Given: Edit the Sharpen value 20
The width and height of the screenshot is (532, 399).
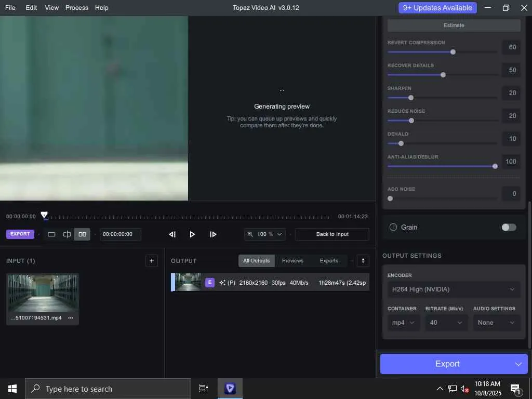Looking at the screenshot, I should (x=511, y=93).
